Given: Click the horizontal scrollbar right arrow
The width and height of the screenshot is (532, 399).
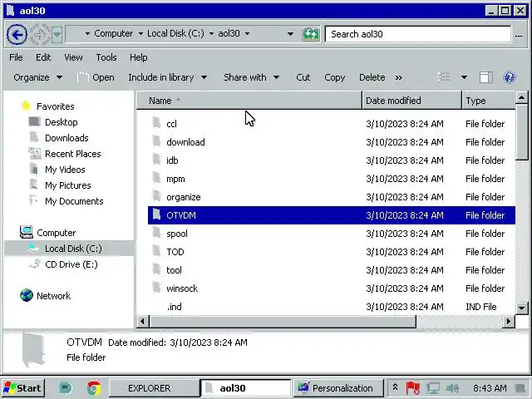Looking at the screenshot, I should pos(508,321).
